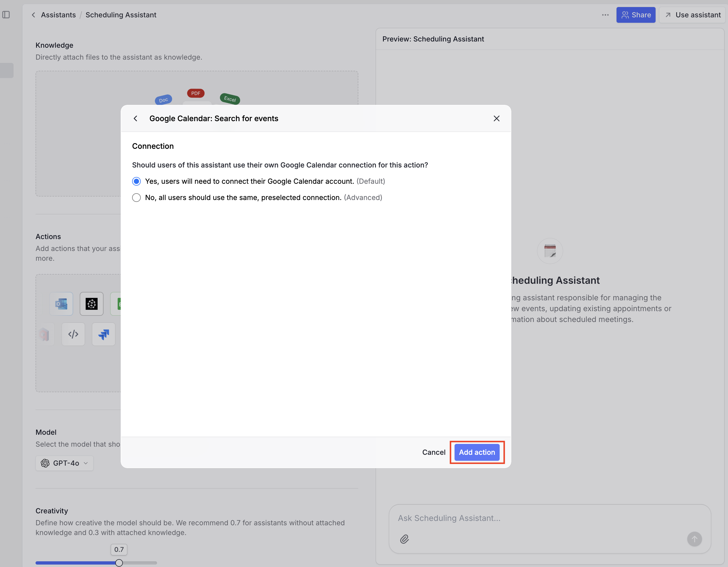Click the paperclip attach file icon

point(404,539)
